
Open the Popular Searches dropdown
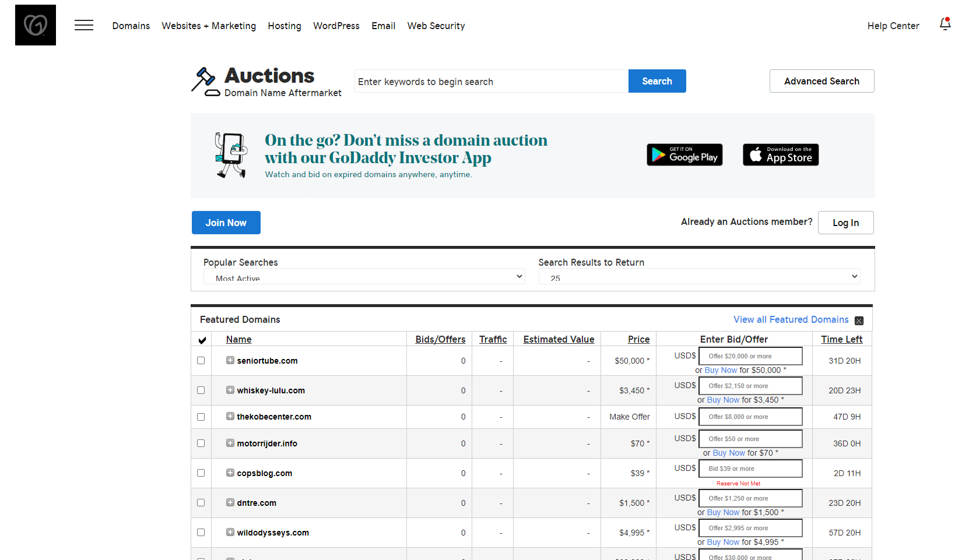(364, 276)
